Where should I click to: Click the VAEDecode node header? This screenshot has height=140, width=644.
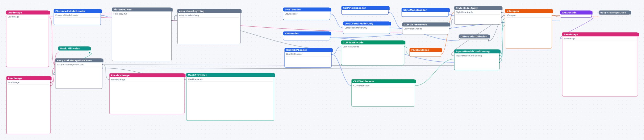pos(576,12)
